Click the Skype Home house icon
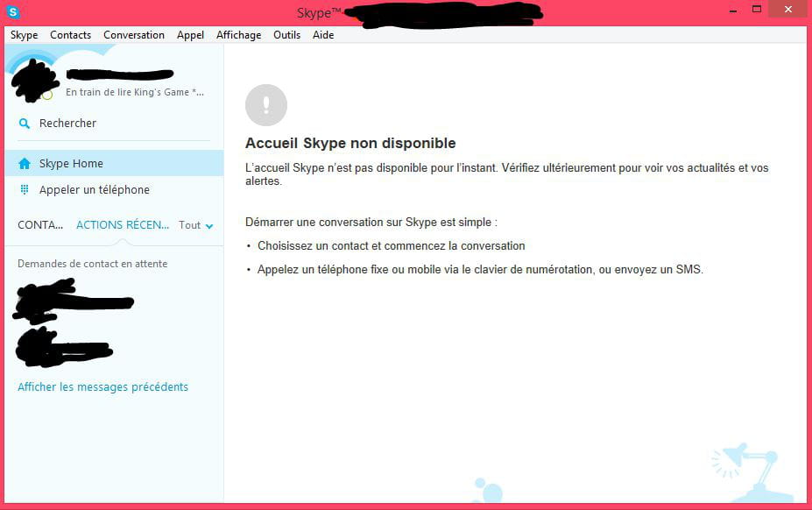This screenshot has height=510, width=812. (25, 164)
